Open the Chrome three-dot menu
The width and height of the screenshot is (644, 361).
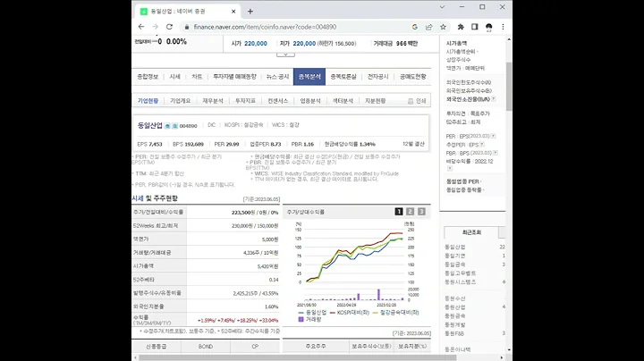point(503,27)
